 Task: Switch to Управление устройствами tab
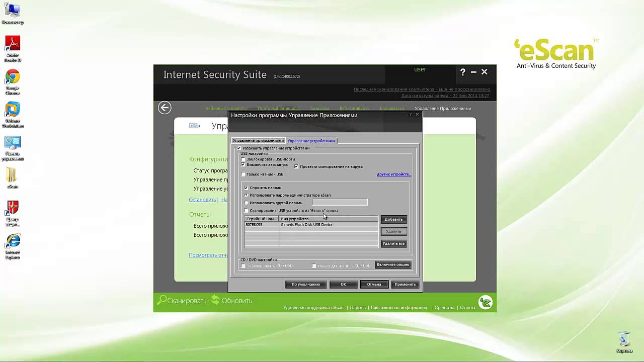click(311, 141)
